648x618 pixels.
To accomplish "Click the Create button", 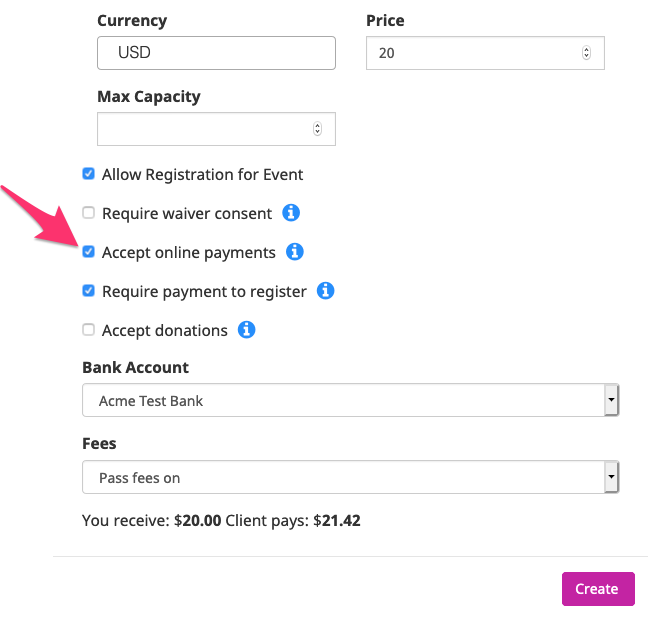I will click(x=598, y=589).
